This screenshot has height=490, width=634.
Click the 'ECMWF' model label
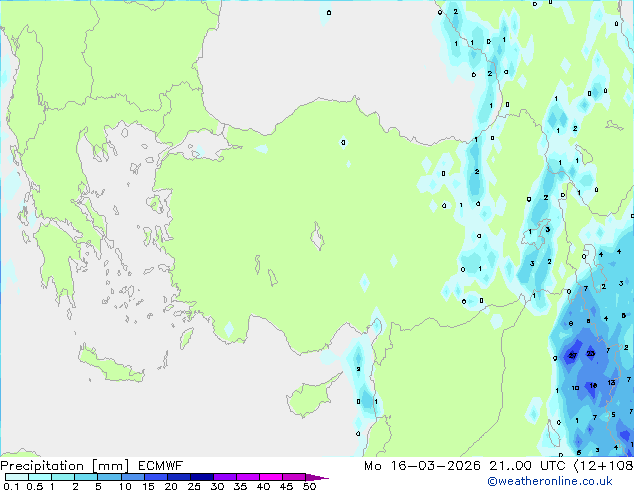[x=161, y=466]
